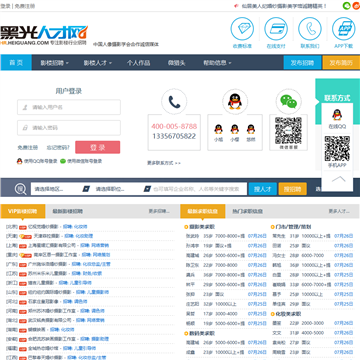Click 登录 link at top left
The image size is (360, 360).
click(5, 6)
